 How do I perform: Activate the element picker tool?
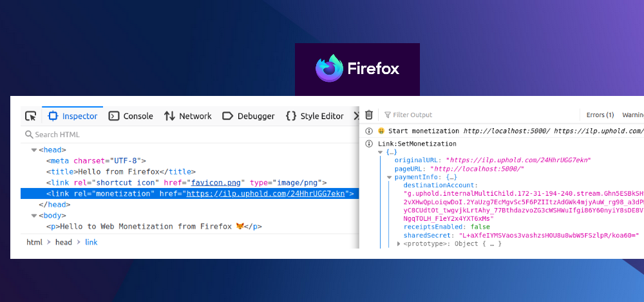pyautogui.click(x=31, y=117)
